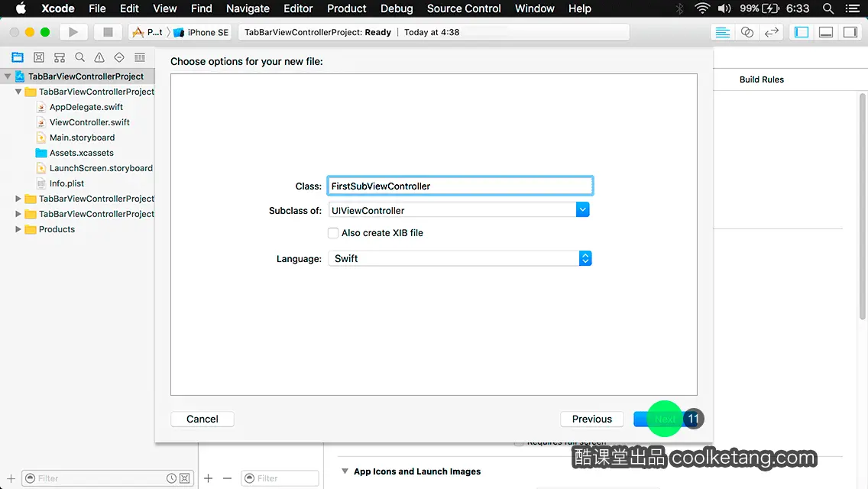868x489 pixels.
Task: Add a target with the plus button
Action: point(208,478)
